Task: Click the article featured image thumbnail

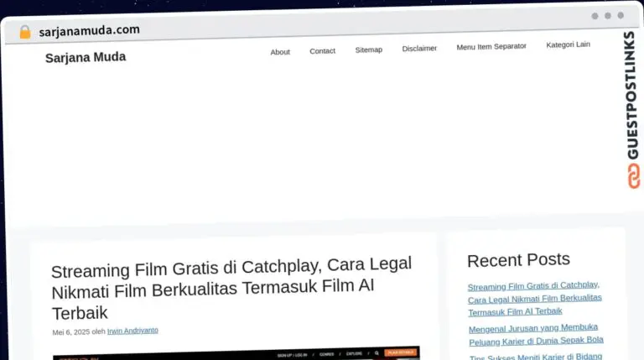Action: pos(236,353)
